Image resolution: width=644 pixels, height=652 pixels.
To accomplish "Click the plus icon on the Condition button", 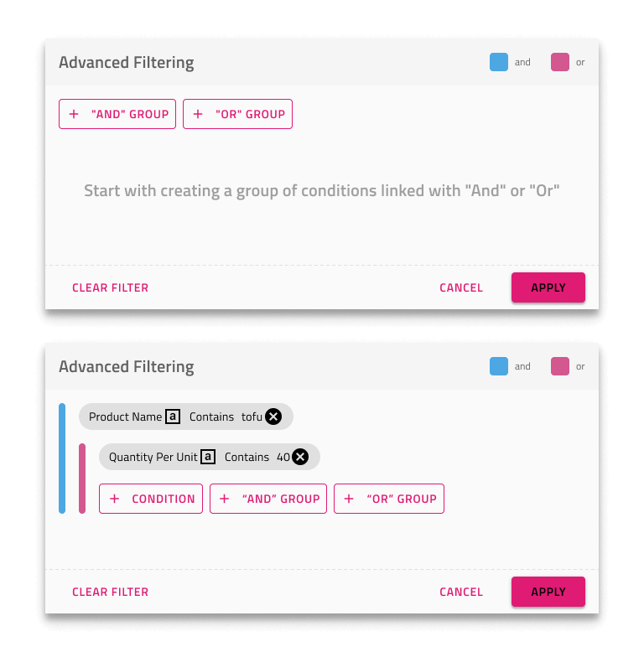I will coord(114,499).
